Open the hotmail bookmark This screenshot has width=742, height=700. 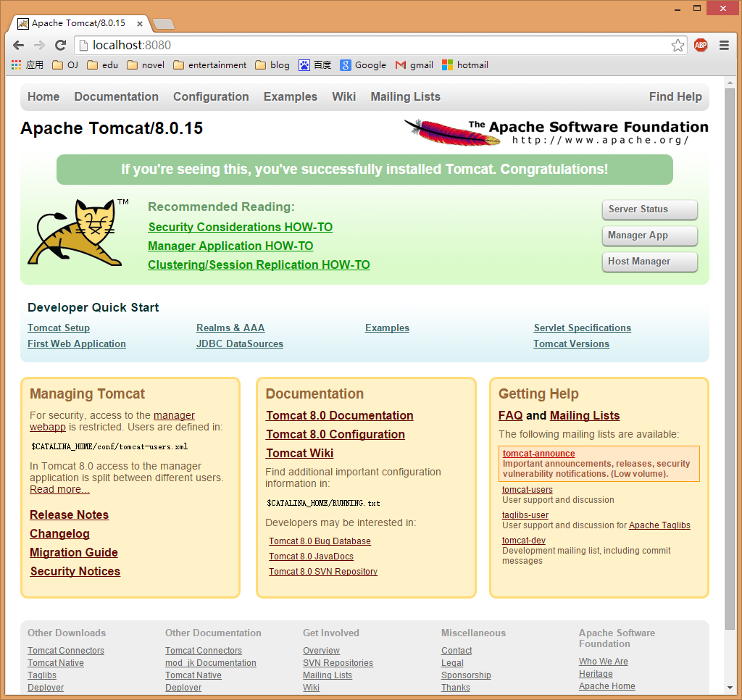coord(464,64)
